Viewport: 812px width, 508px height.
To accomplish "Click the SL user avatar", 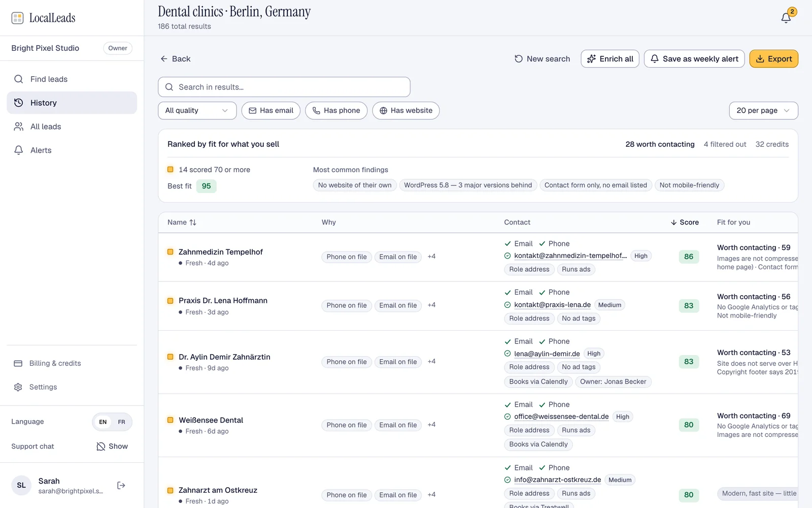I will pos(21,486).
